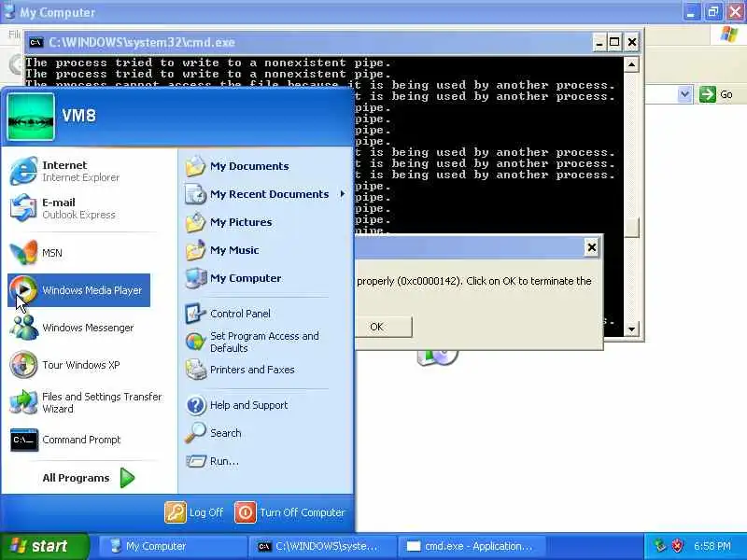Click the My Computer window title icon
This screenshot has height=560, width=747.
[9, 11]
